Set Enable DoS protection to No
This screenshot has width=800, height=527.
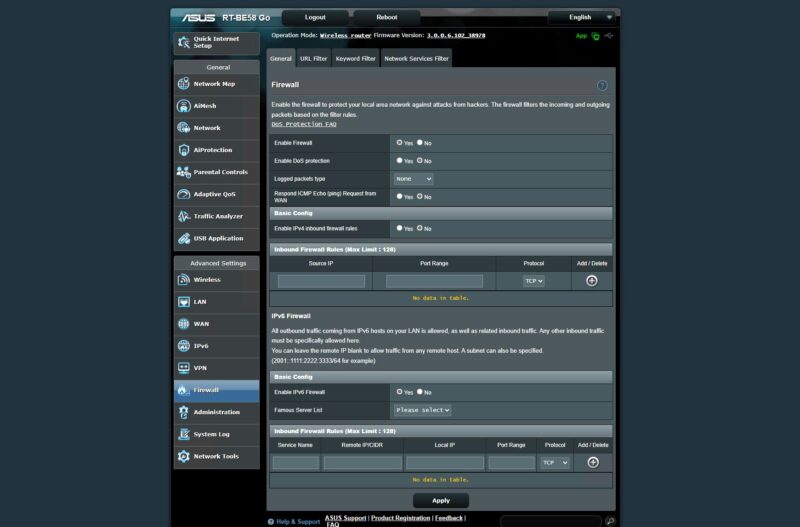point(420,161)
